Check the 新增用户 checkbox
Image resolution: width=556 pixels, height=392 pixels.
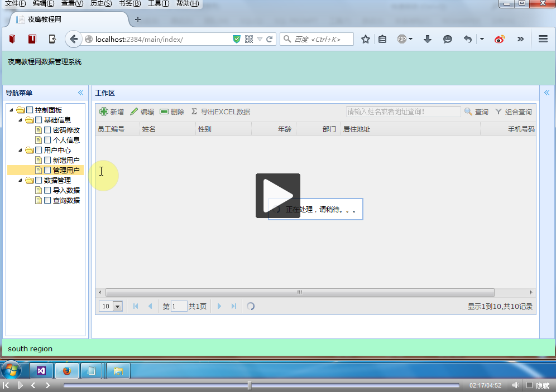coord(47,160)
